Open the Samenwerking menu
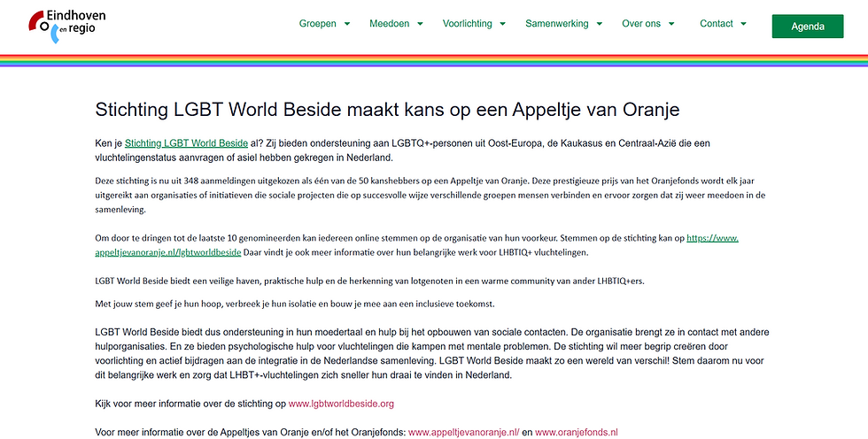This screenshot has height=439, width=868. click(557, 24)
